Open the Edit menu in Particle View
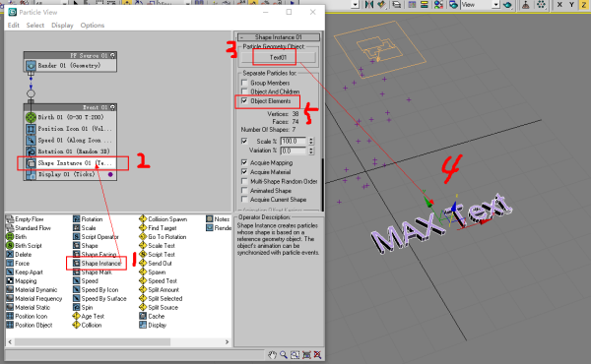 (x=13, y=26)
